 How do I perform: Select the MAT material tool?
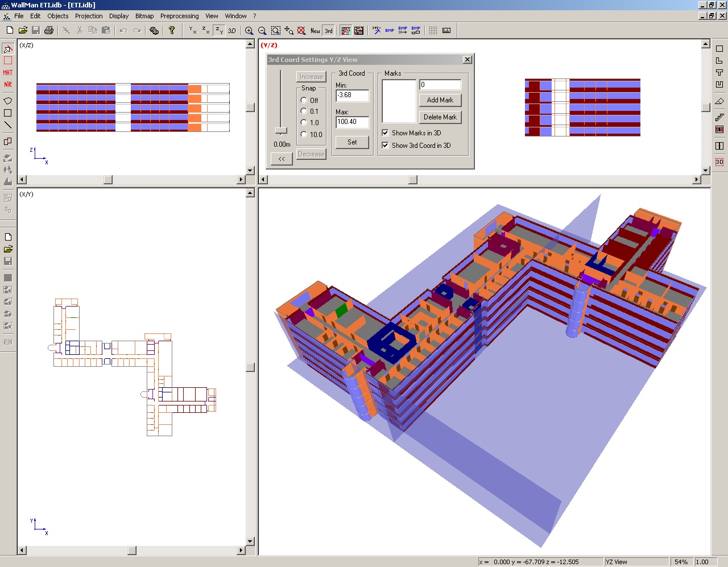click(x=8, y=72)
